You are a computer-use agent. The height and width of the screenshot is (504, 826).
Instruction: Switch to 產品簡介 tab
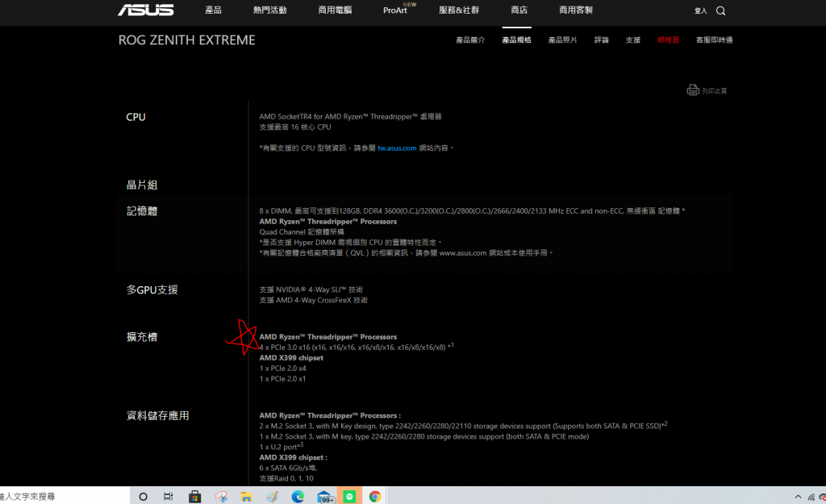(470, 40)
